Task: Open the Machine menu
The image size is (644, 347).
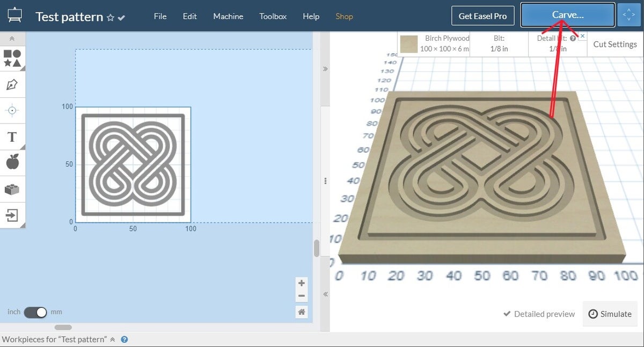Action: (x=228, y=17)
